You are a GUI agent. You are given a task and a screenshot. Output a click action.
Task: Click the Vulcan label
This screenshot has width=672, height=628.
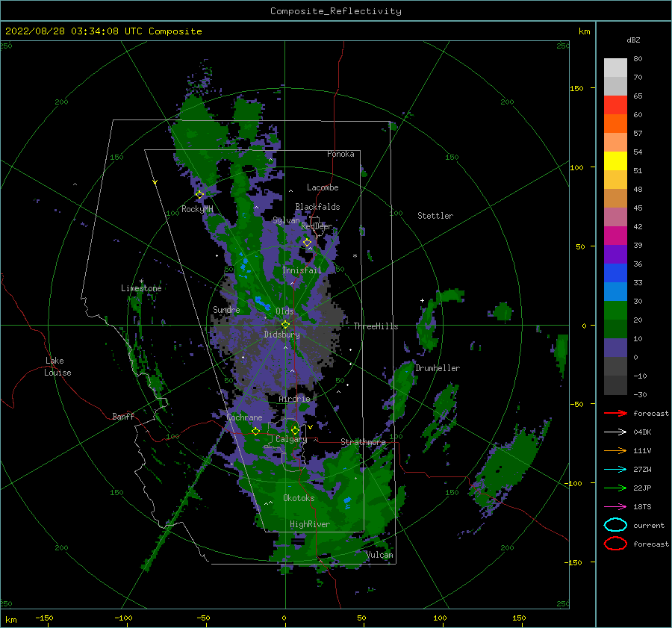[380, 555]
